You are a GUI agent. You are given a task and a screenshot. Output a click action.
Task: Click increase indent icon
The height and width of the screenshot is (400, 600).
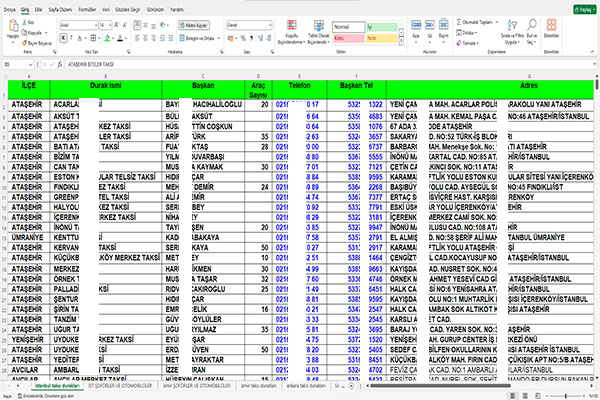coord(171,38)
